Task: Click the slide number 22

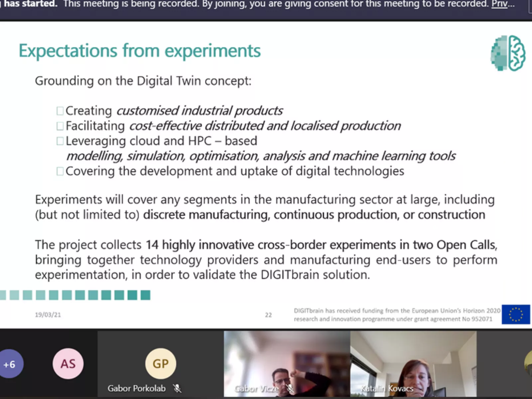Action: pyautogui.click(x=268, y=315)
